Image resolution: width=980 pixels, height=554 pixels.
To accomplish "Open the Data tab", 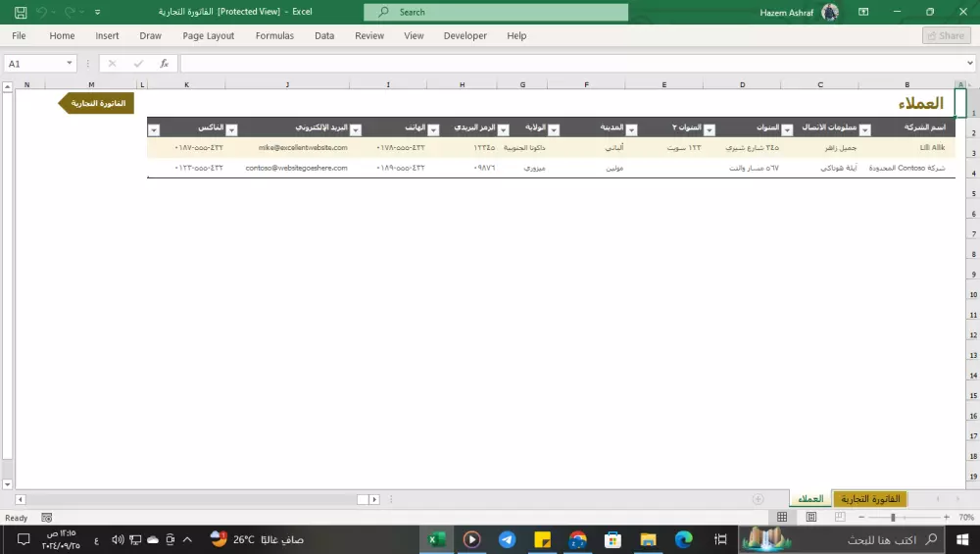I will tap(324, 35).
